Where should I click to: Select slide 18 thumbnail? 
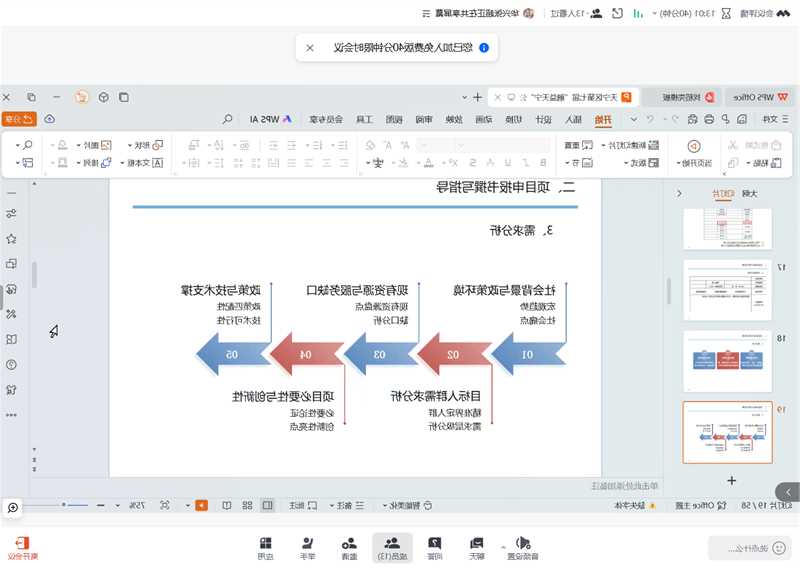click(728, 361)
